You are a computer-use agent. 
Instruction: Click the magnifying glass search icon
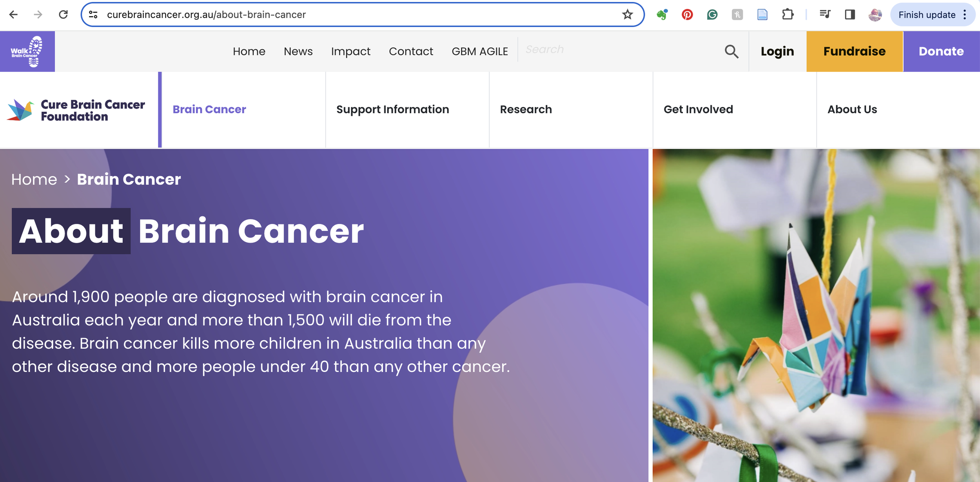(731, 51)
